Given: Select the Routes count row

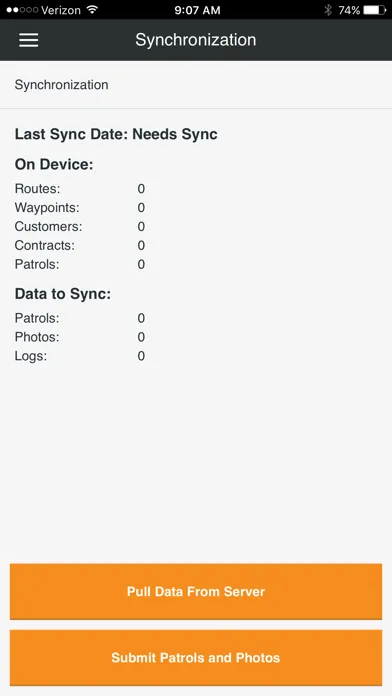Looking at the screenshot, I should point(80,189).
